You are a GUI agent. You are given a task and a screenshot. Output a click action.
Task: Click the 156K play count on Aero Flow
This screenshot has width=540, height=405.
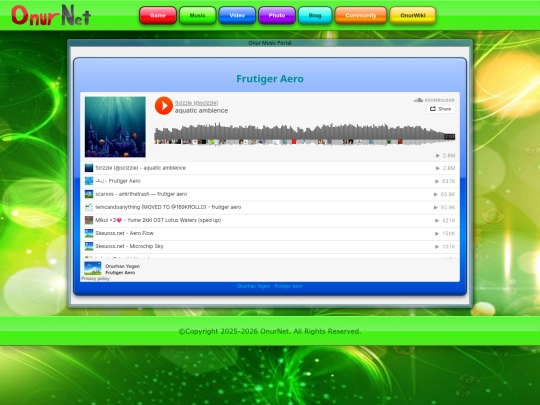[x=445, y=233]
